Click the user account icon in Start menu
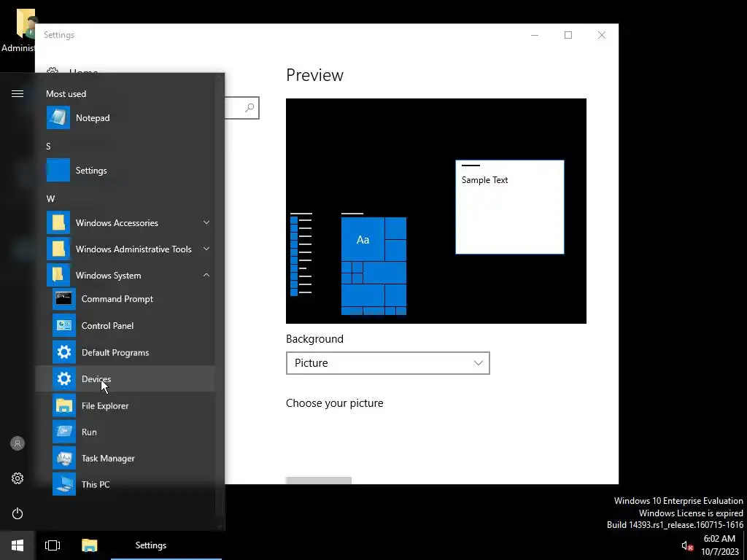 pos(18,443)
